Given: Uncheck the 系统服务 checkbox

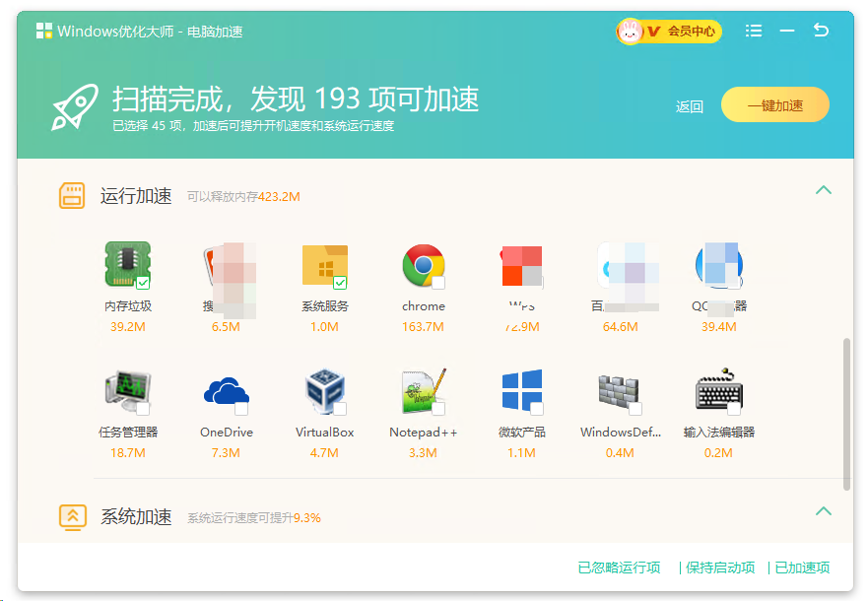Looking at the screenshot, I should pyautogui.click(x=340, y=283).
